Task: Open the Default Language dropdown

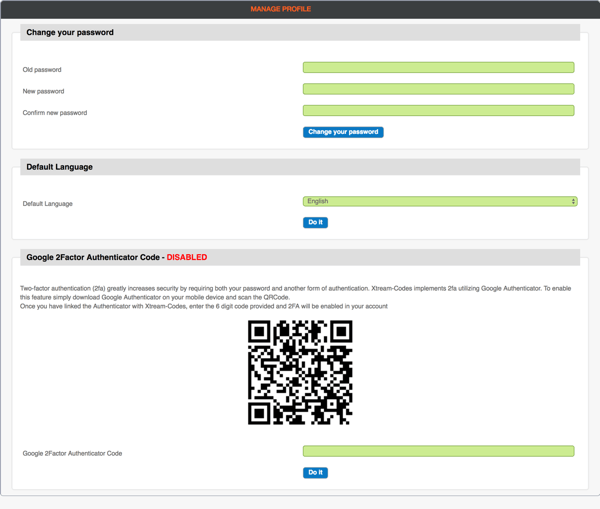Action: coord(440,201)
